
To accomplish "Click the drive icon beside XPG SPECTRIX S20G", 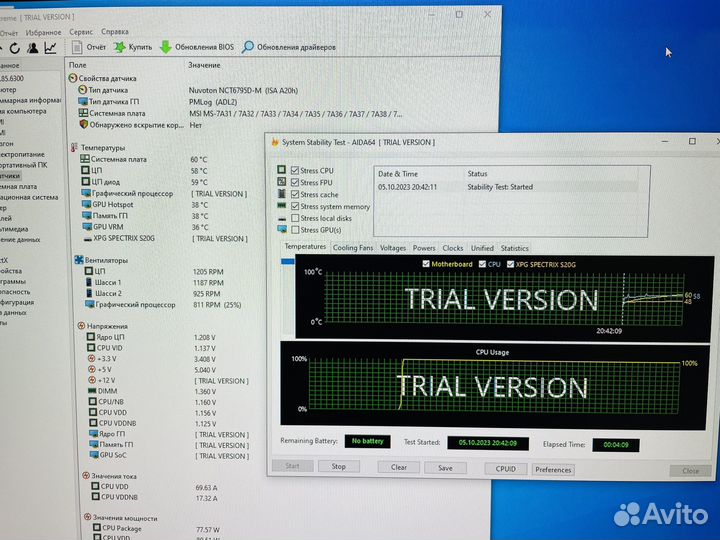I will tap(87, 239).
